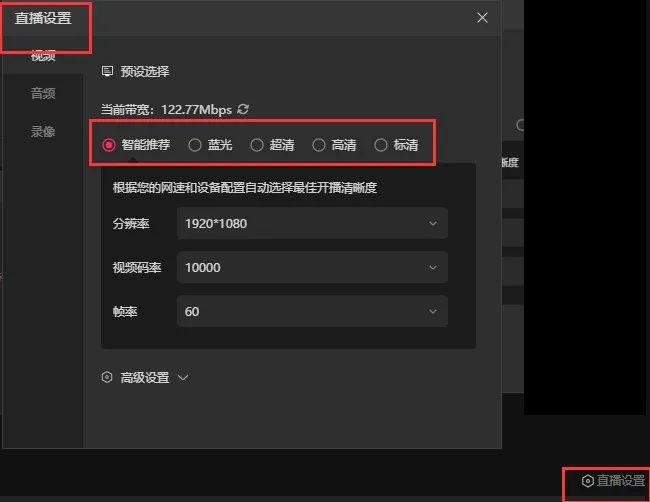650x502 pixels.
Task: Close the 直播设置 dialog with X
Action: [483, 18]
